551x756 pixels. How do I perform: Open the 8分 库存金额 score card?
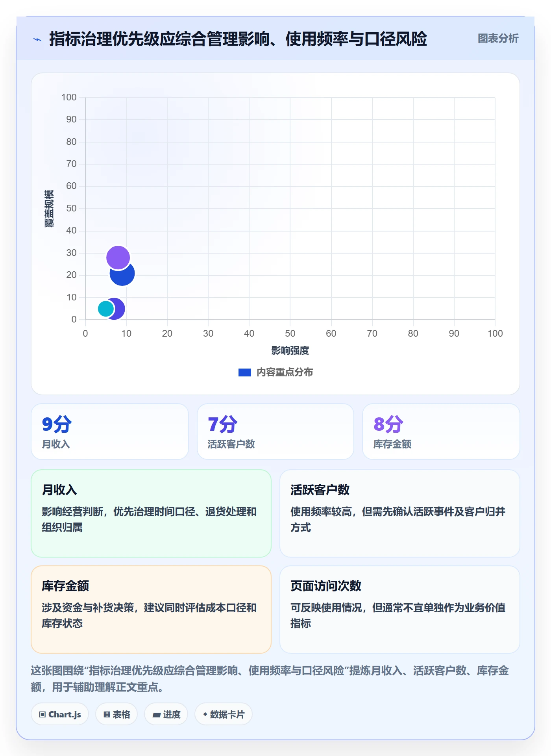[441, 432]
